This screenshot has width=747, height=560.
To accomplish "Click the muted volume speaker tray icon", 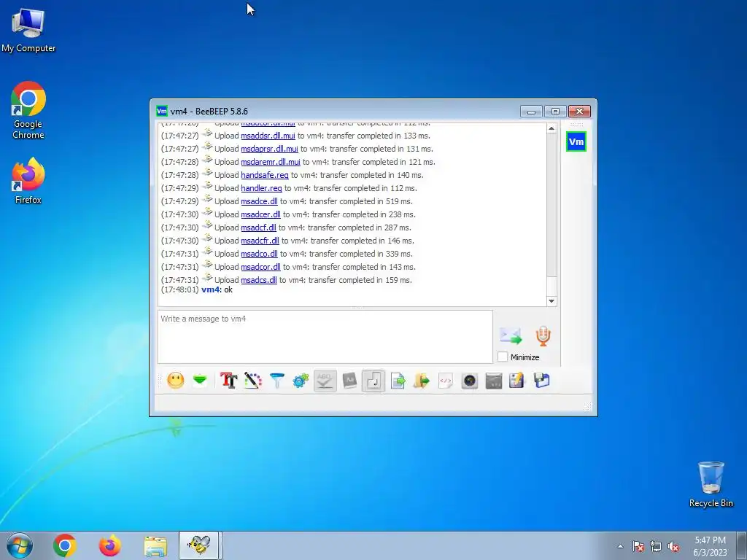I will coord(673,546).
